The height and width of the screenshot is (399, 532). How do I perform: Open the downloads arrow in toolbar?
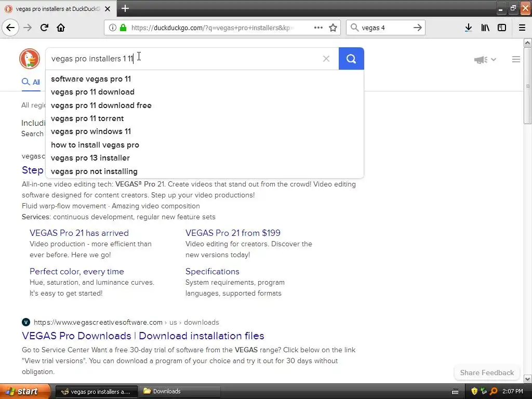click(468, 28)
